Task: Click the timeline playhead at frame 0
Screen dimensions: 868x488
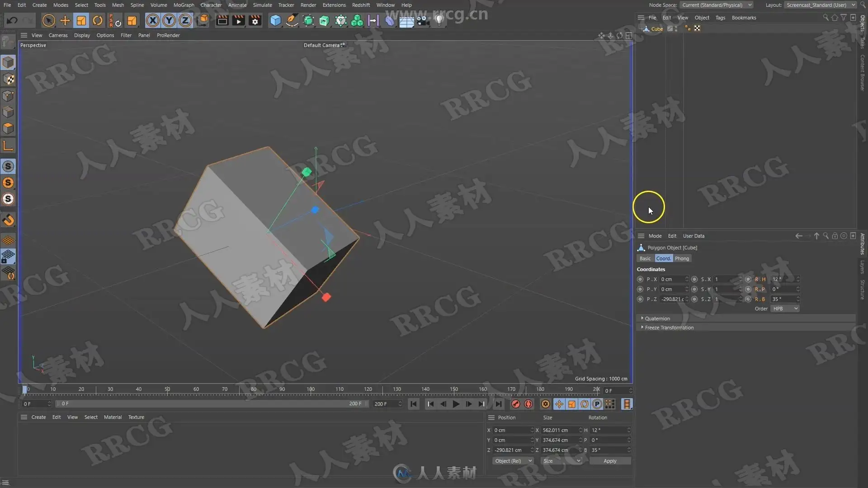Action: [25, 389]
